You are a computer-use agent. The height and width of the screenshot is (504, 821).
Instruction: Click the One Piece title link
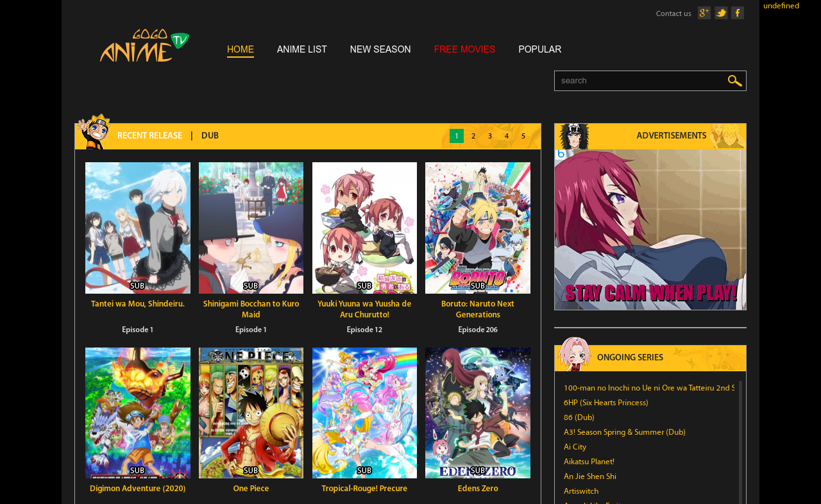251,489
